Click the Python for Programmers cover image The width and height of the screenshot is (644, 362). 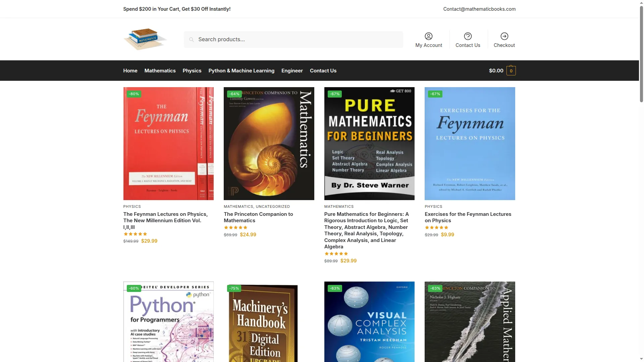click(x=168, y=322)
